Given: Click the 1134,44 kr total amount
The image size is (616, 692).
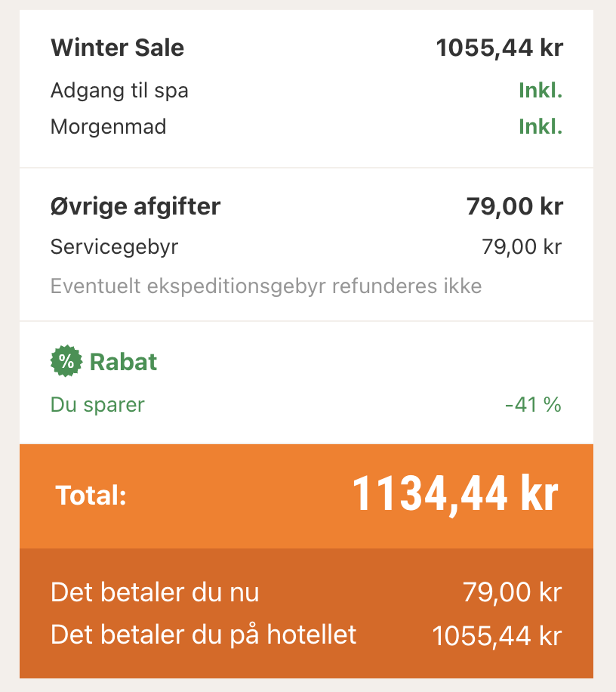Looking at the screenshot, I should tap(455, 495).
